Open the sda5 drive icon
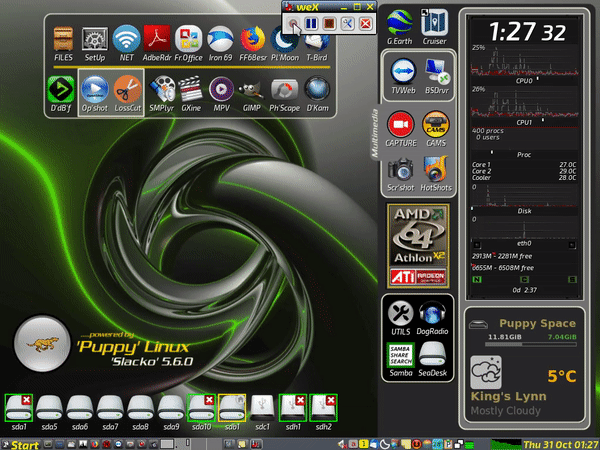The image size is (600, 450). [x=49, y=408]
